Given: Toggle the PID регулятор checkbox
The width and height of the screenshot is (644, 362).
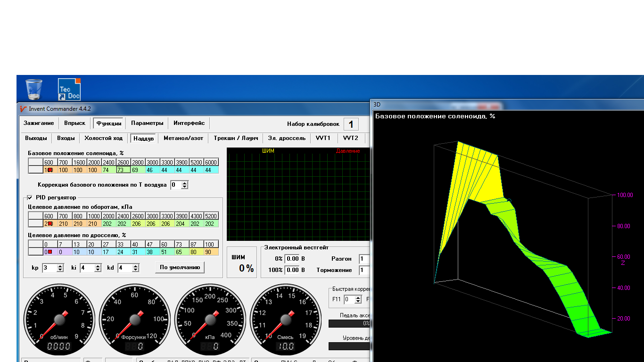Looking at the screenshot, I should click(30, 197).
